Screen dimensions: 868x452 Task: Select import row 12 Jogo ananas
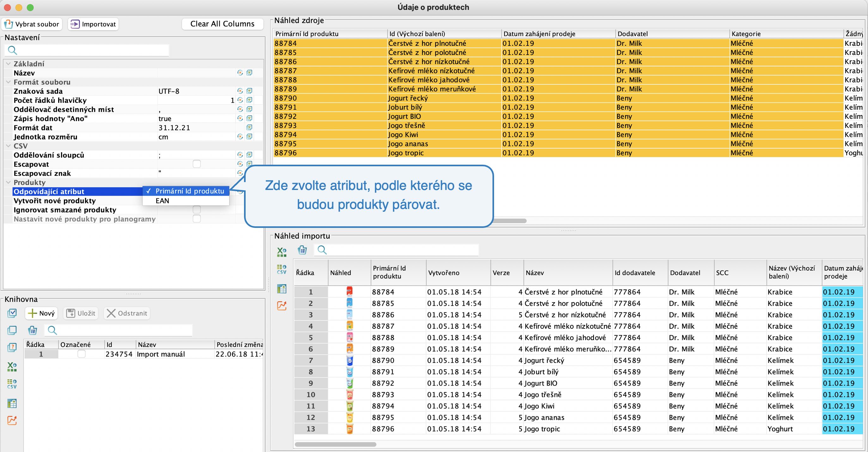tap(578, 417)
